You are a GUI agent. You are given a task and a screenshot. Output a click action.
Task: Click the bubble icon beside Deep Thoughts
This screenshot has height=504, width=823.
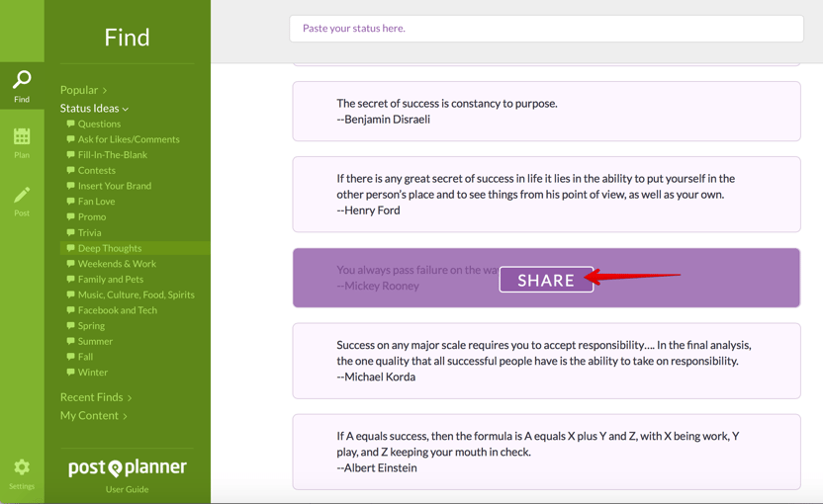click(x=70, y=248)
